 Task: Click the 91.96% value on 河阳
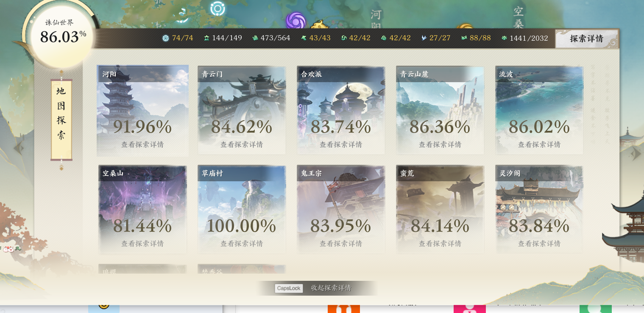142,127
